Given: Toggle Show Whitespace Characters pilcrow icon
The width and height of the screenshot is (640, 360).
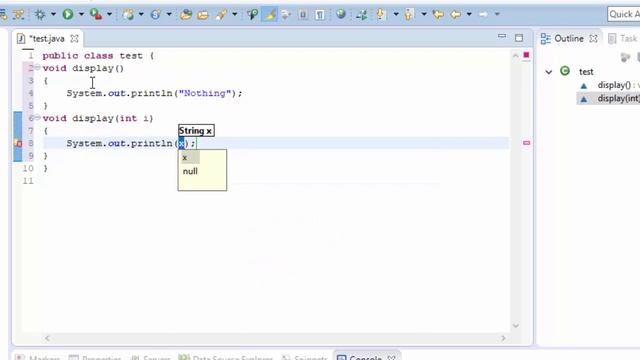Looking at the screenshot, I should point(320,15).
